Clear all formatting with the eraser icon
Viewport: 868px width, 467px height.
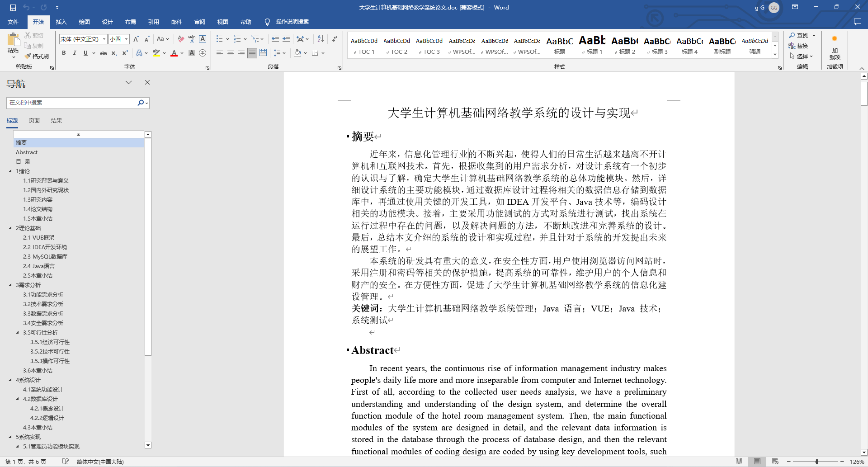(181, 39)
